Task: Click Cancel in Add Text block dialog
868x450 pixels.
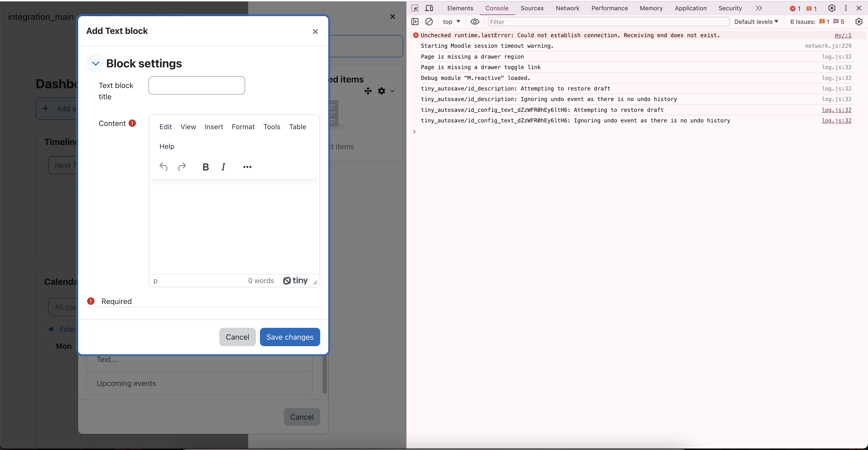Action: tap(237, 337)
